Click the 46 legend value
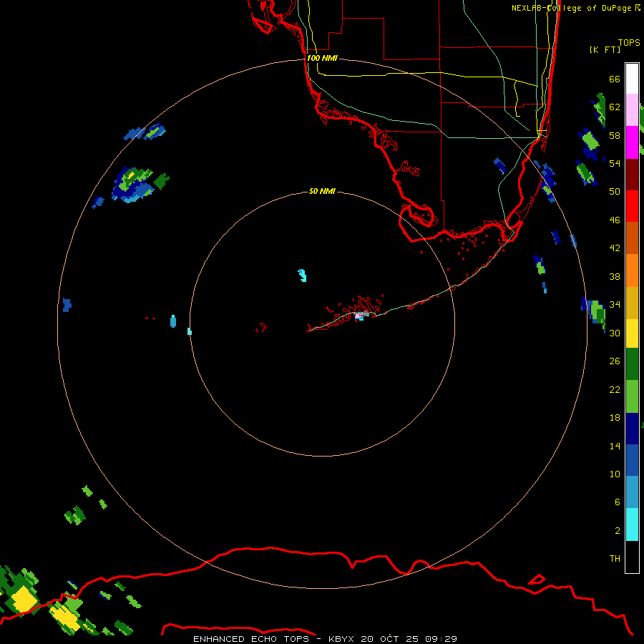 615,220
